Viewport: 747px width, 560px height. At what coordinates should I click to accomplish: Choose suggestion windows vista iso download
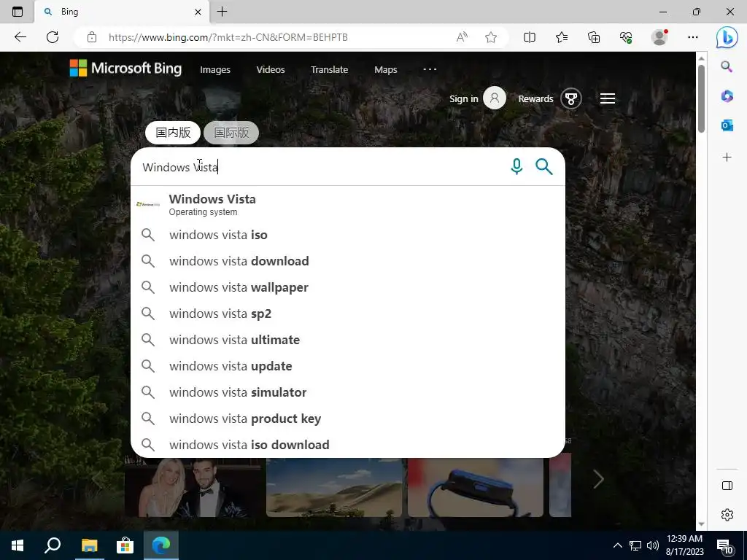click(348, 444)
